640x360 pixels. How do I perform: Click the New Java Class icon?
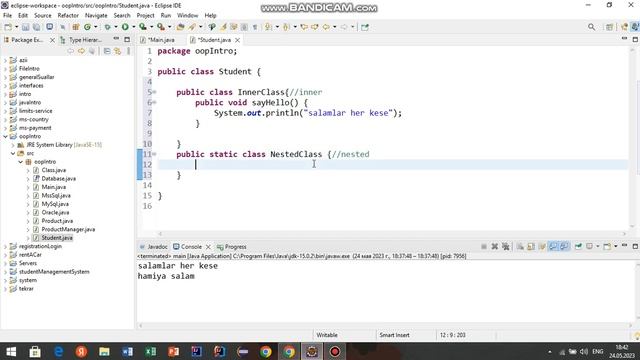(x=87, y=27)
